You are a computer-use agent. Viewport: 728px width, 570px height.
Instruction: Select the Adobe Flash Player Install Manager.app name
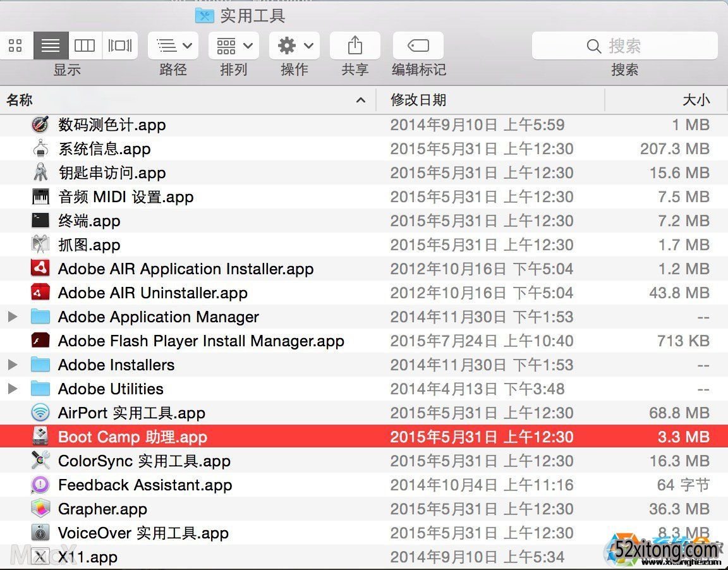tap(201, 341)
